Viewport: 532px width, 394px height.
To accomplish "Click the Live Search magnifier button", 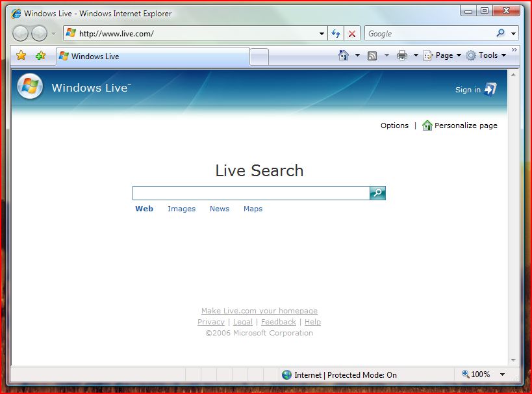I will coord(377,193).
